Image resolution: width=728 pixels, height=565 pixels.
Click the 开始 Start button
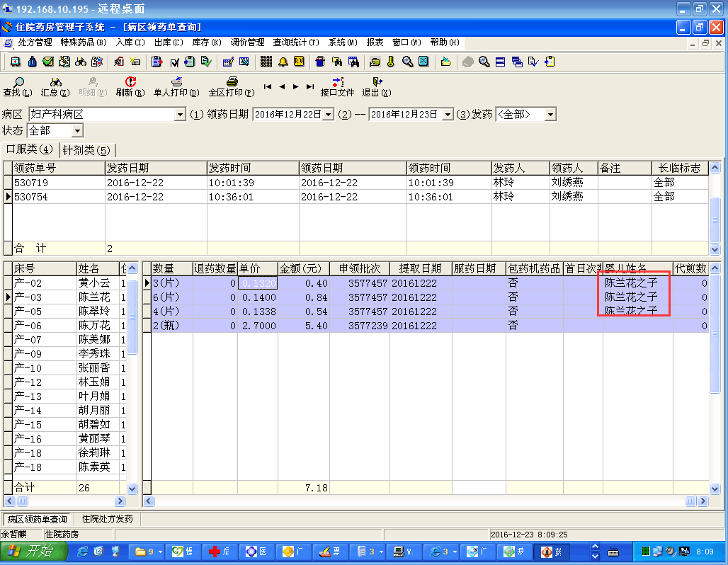[x=33, y=551]
